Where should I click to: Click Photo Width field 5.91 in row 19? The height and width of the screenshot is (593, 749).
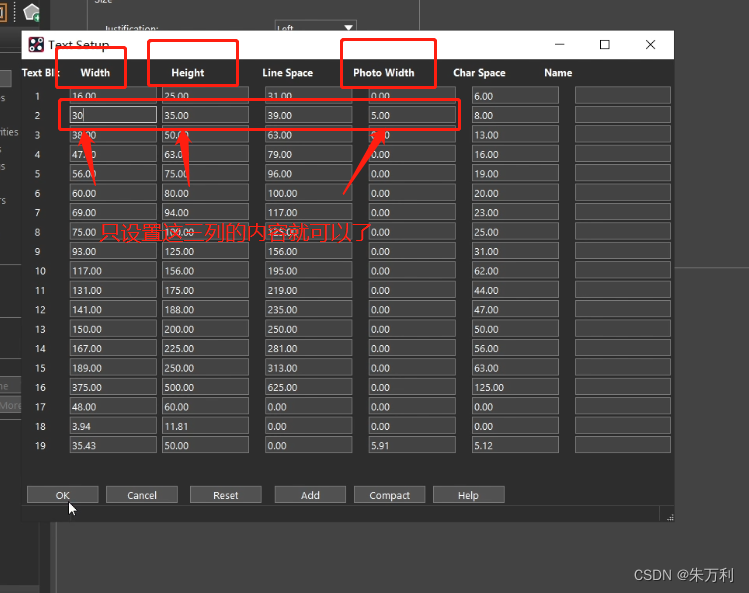click(x=412, y=445)
